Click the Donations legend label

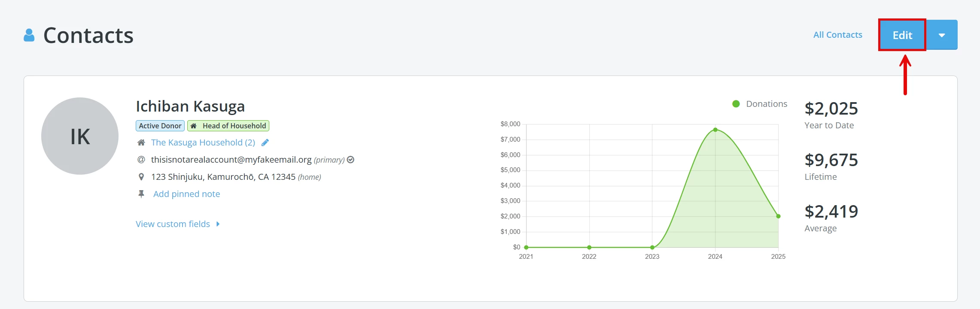click(767, 104)
